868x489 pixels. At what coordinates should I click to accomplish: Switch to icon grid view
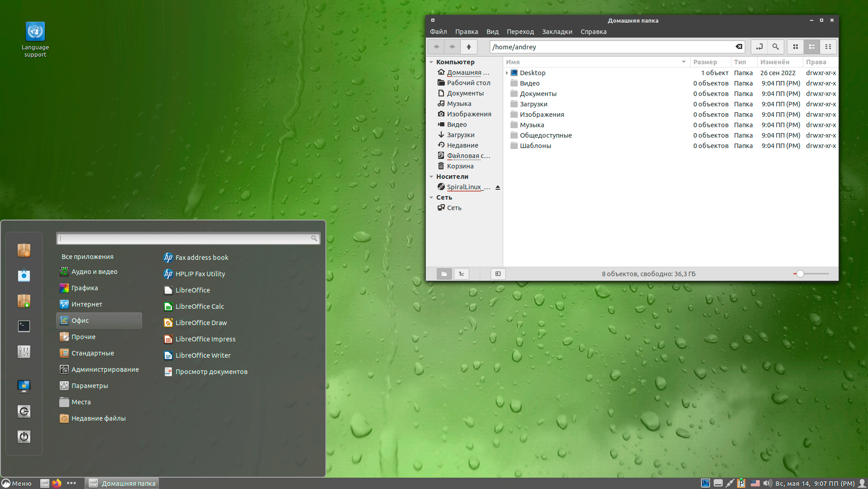click(x=796, y=47)
